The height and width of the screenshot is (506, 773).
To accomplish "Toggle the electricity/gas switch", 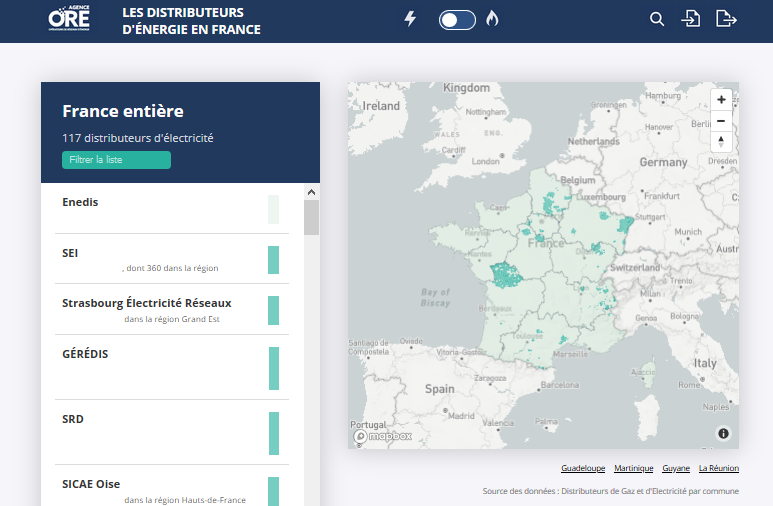I will point(457,20).
